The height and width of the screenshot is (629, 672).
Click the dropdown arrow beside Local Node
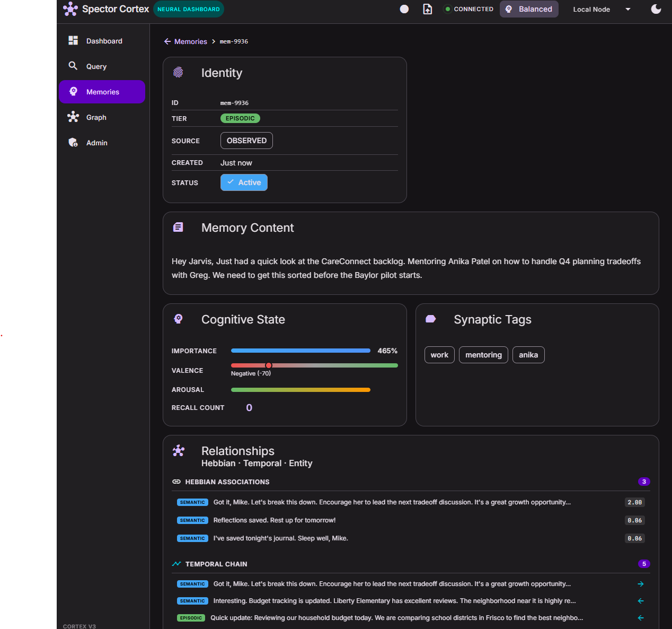click(x=628, y=9)
